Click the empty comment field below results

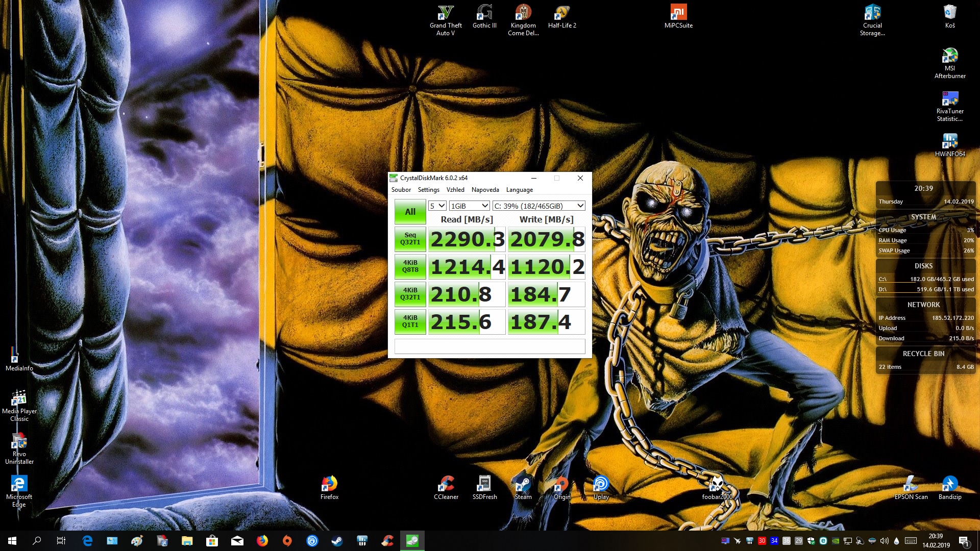click(x=489, y=346)
